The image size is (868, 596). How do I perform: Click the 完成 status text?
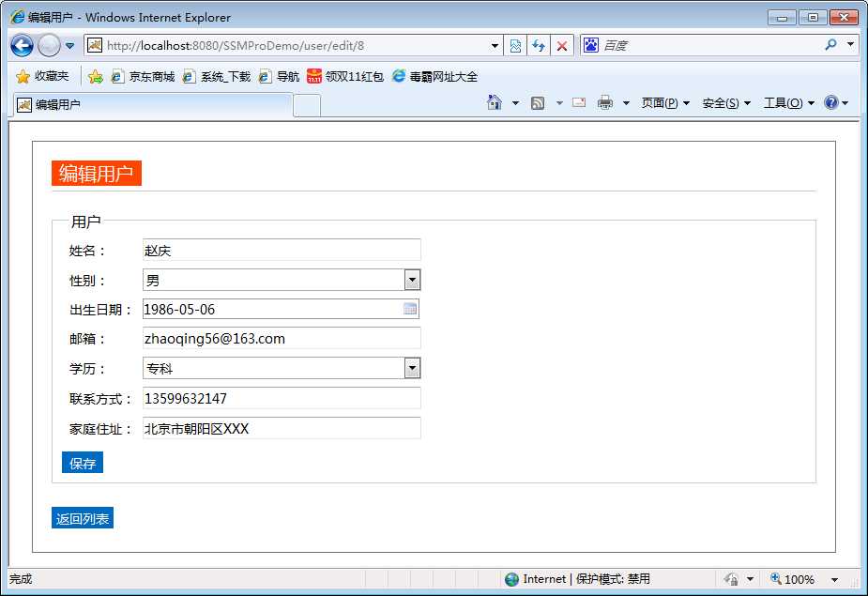click(x=21, y=579)
